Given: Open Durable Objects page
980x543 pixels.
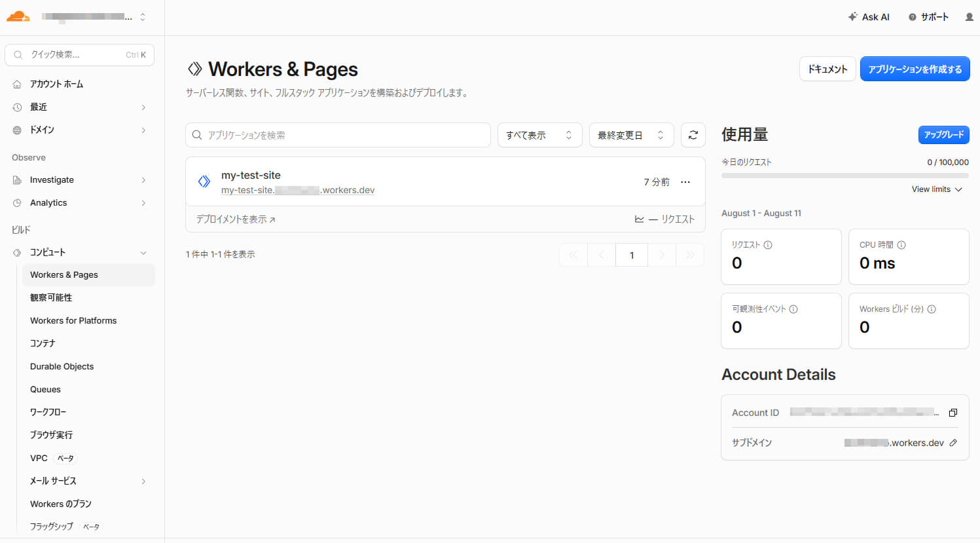Looking at the screenshot, I should pos(62,366).
